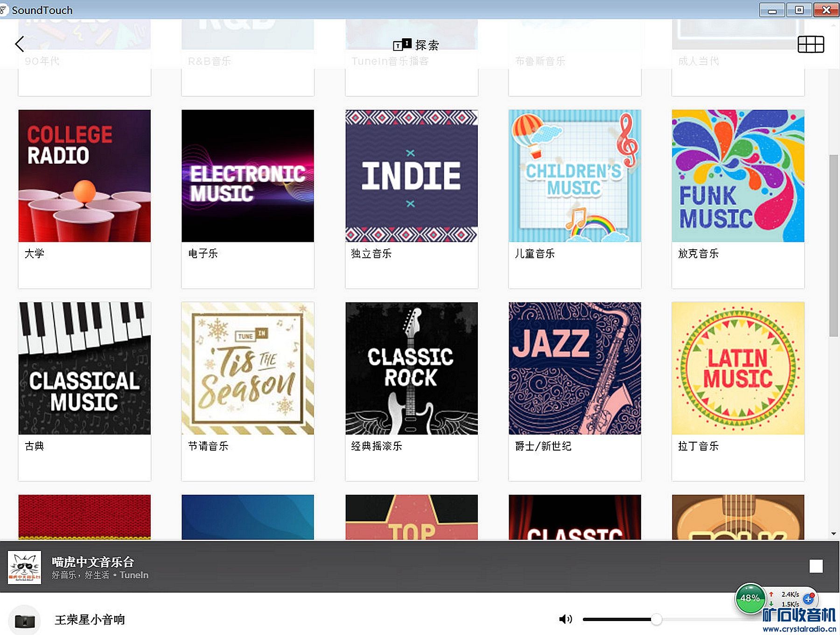Open the red curtain CLASSIC tile

coord(575,517)
